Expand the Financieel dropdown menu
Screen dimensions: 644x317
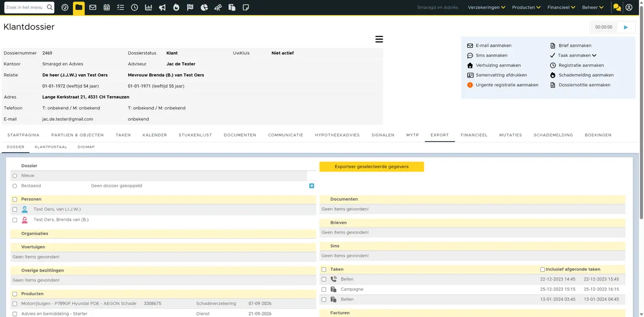click(x=561, y=8)
